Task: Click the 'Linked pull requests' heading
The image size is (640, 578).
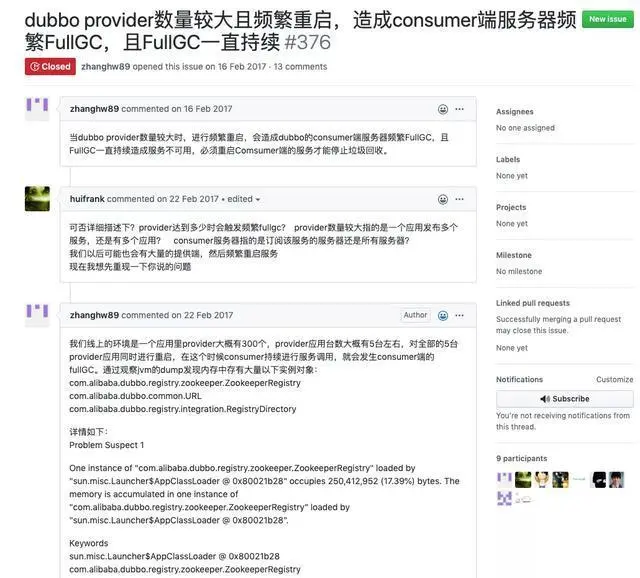Action: [533, 303]
